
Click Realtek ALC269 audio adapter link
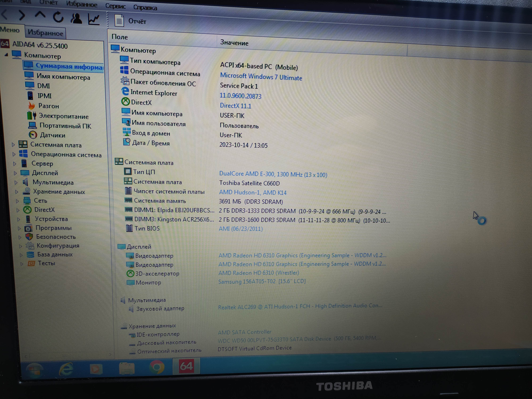(300, 306)
